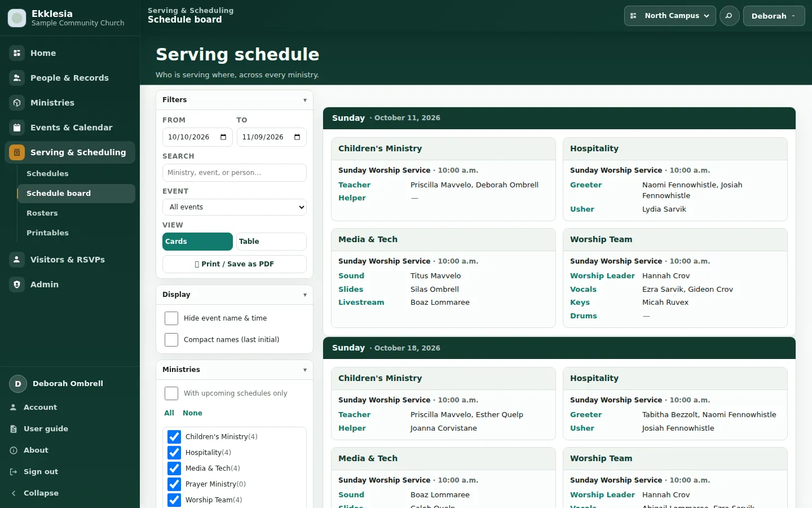
Task: Check With upcoming schedules only
Action: pos(171,393)
